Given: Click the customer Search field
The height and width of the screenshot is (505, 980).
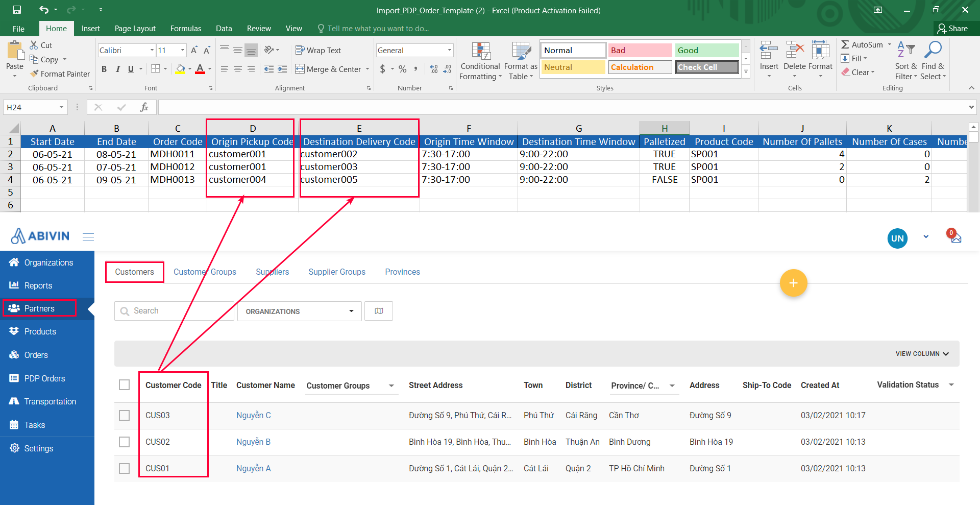Looking at the screenshot, I should pos(174,311).
